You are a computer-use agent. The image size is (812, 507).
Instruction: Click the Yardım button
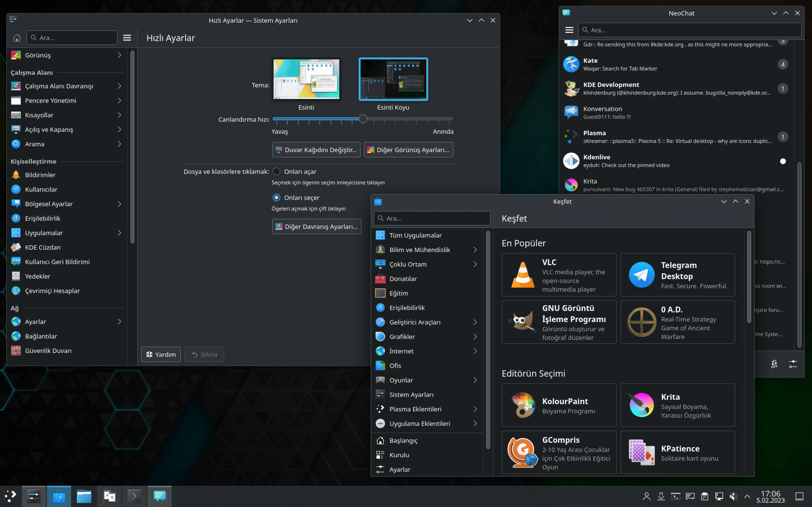(x=161, y=354)
